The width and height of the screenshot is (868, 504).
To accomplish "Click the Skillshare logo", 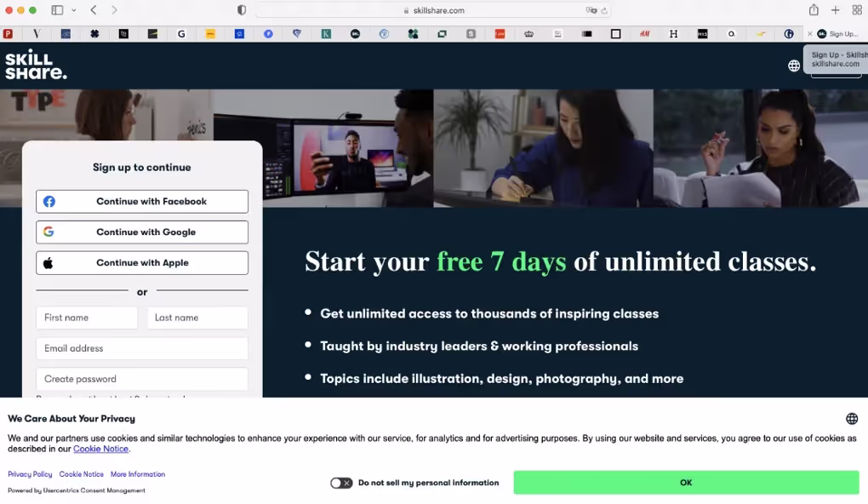I will [36, 66].
